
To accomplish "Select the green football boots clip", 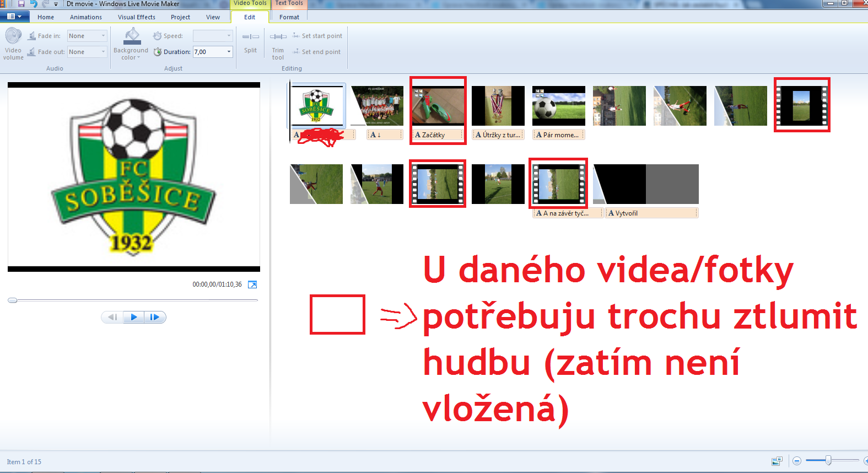I will point(438,106).
